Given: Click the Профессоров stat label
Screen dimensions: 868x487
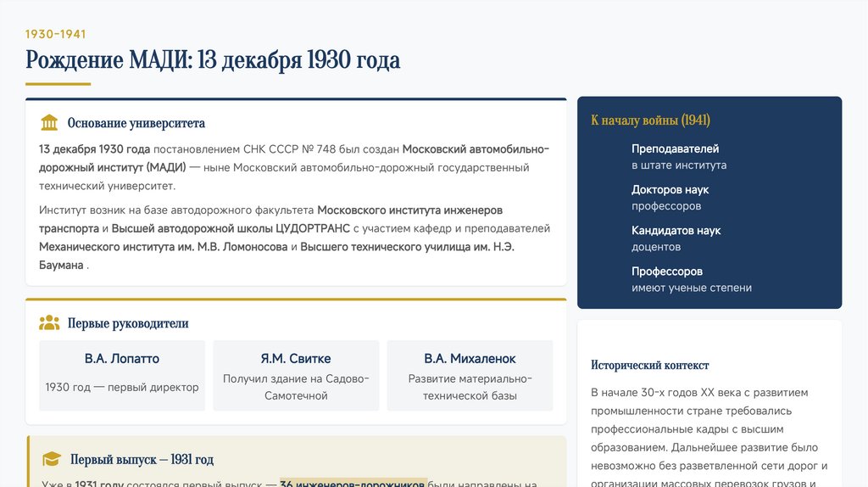Looking at the screenshot, I should click(667, 271).
